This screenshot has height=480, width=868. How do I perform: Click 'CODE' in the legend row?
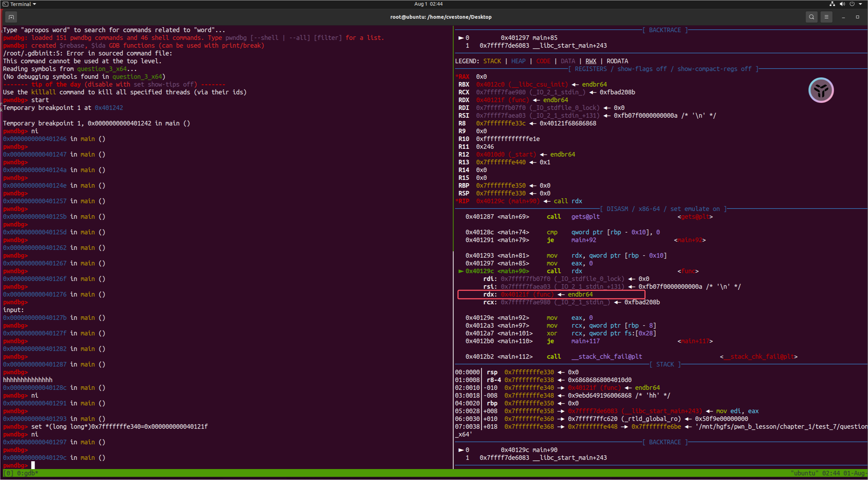(543, 61)
